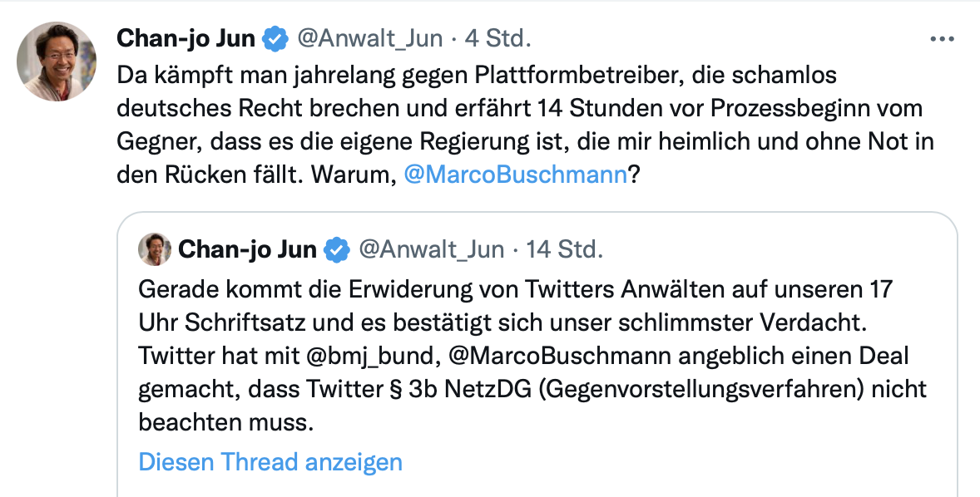Click the Chan-jo Jun name in the quoted tweet

pyautogui.click(x=247, y=249)
